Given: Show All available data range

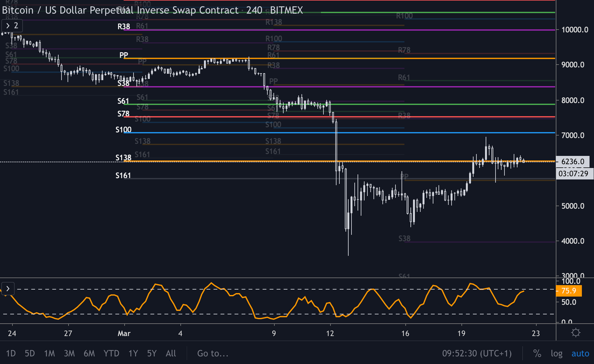Looking at the screenshot, I should tap(171, 353).
